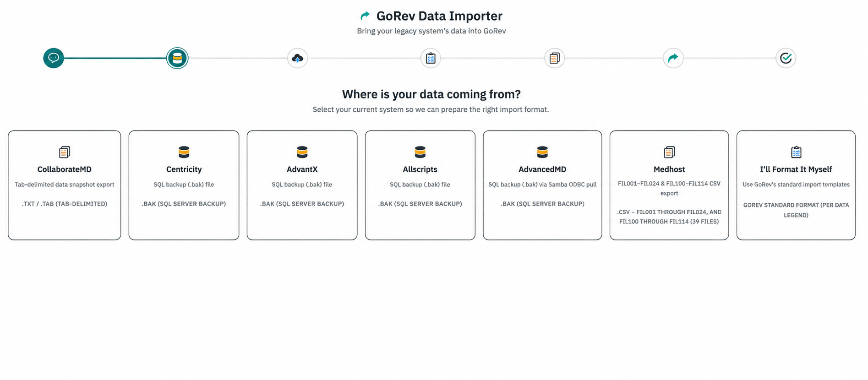Click the document icon on Medhost card
The width and height of the screenshot is (868, 380).
(669, 152)
